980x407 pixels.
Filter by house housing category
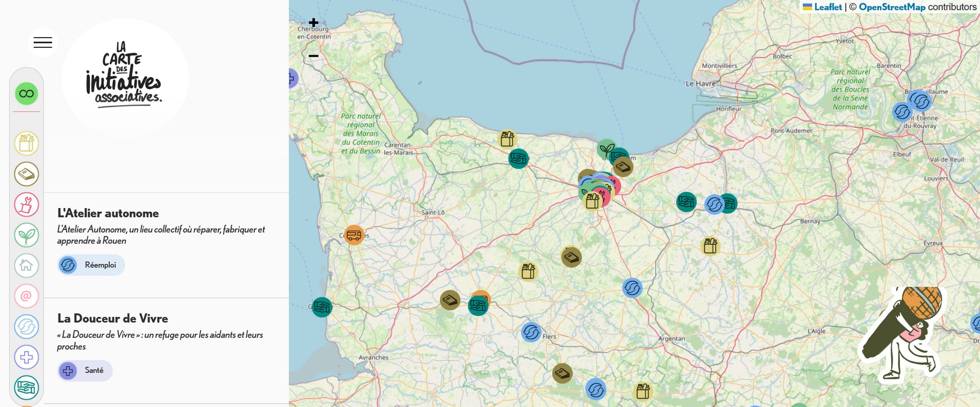(x=26, y=266)
